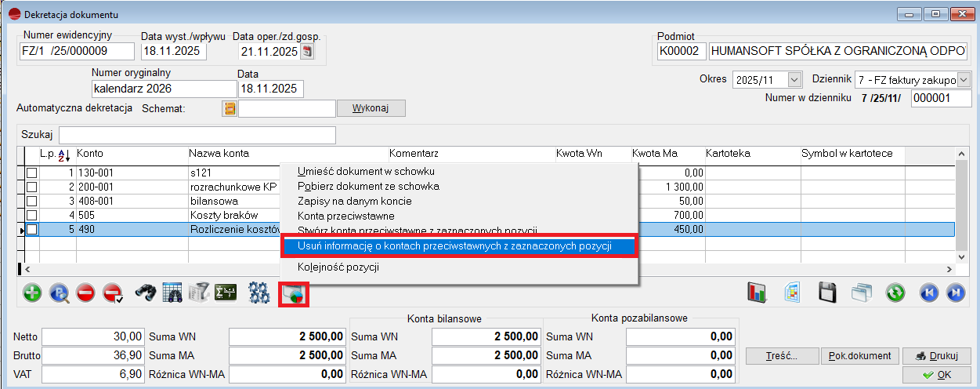This screenshot has width=980, height=389.
Task: Expand the Okres 2025/11 dropdown
Action: (795, 80)
